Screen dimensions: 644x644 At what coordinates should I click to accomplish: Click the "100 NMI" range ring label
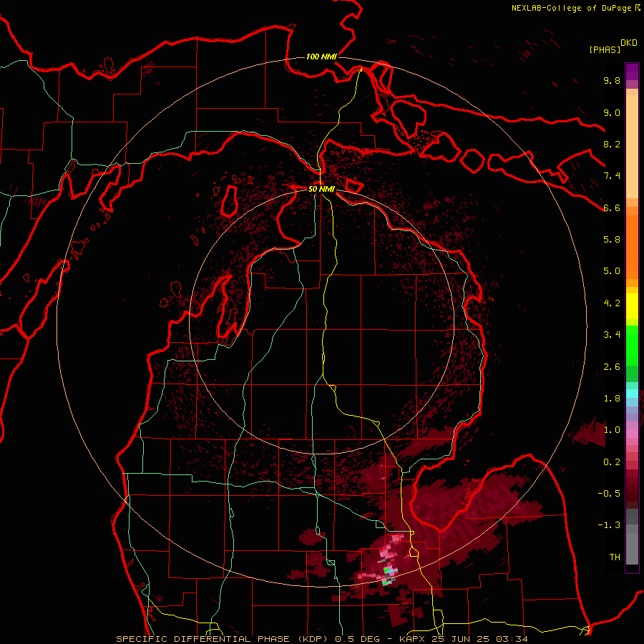pos(321,57)
